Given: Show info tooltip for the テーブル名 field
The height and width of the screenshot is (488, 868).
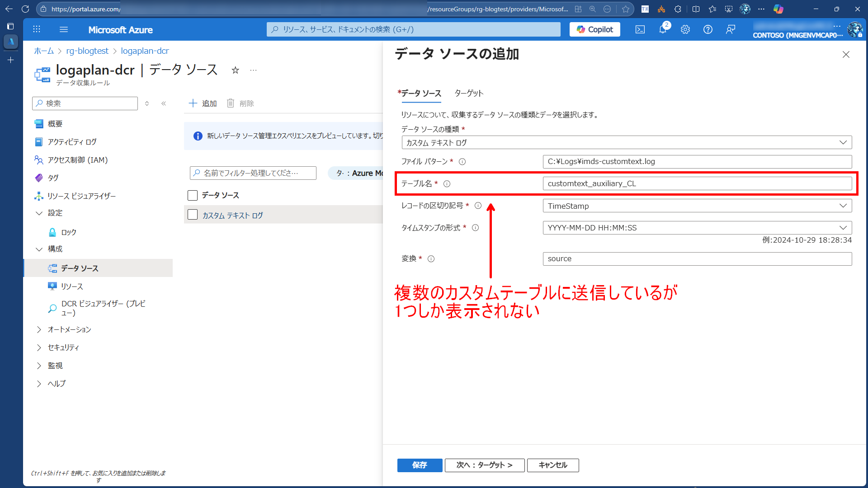Looking at the screenshot, I should 447,184.
